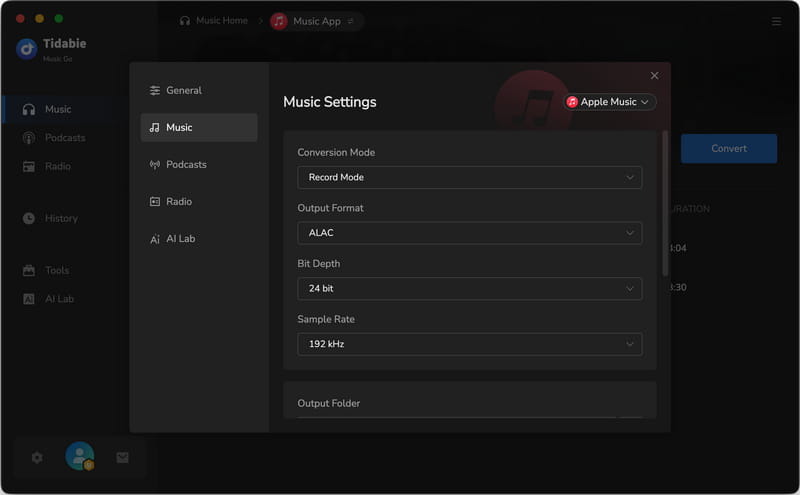Image resolution: width=800 pixels, height=495 pixels.
Task: Click the radio icon in main sidebar
Action: (x=29, y=166)
